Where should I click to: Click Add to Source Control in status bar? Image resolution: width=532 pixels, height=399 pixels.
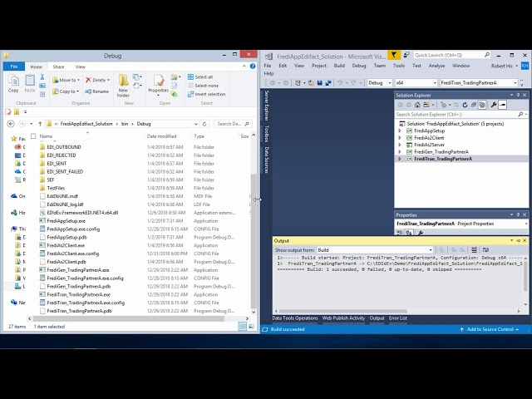point(490,329)
